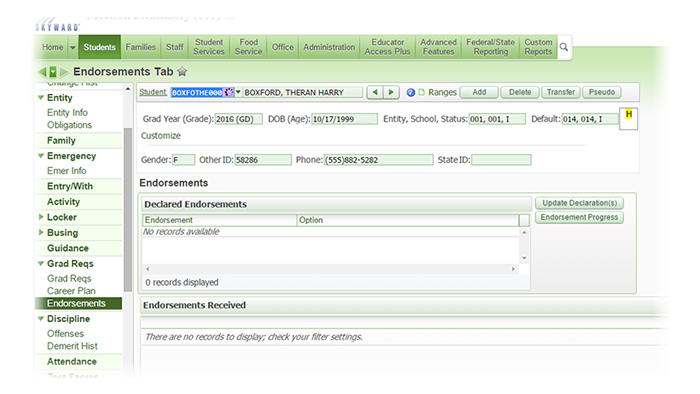Click Declared Endorsements grid scroll down arrow
This screenshot has width=700, height=394.
(x=524, y=258)
